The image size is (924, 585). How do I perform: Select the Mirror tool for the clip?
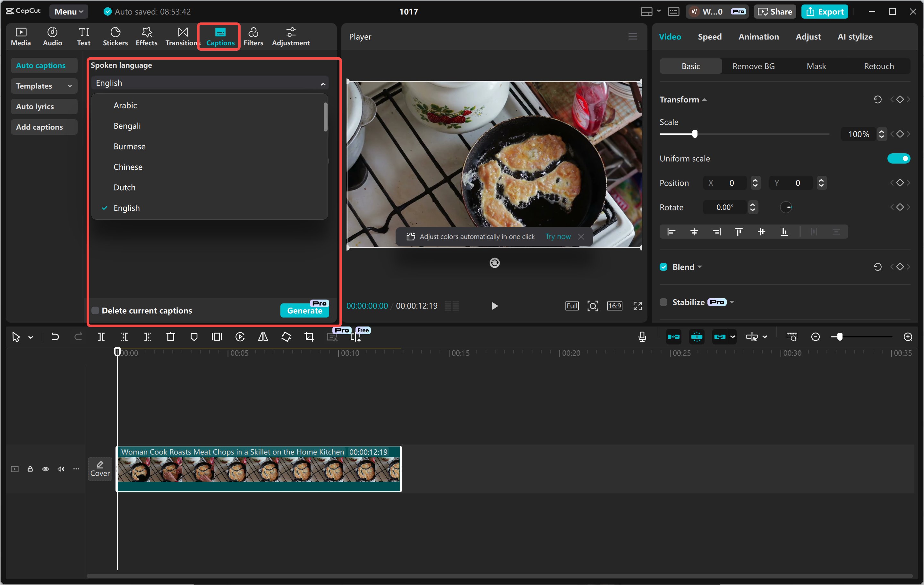(x=263, y=337)
